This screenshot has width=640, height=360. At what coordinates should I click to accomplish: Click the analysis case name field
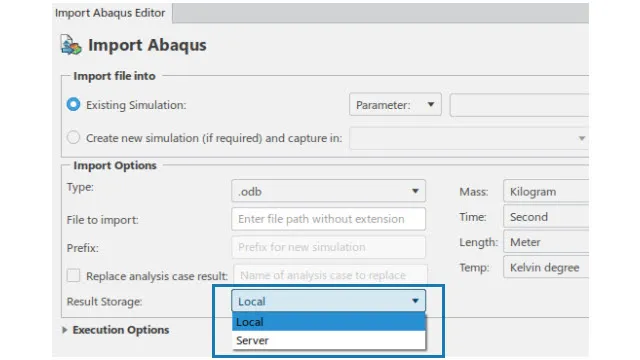click(x=330, y=275)
